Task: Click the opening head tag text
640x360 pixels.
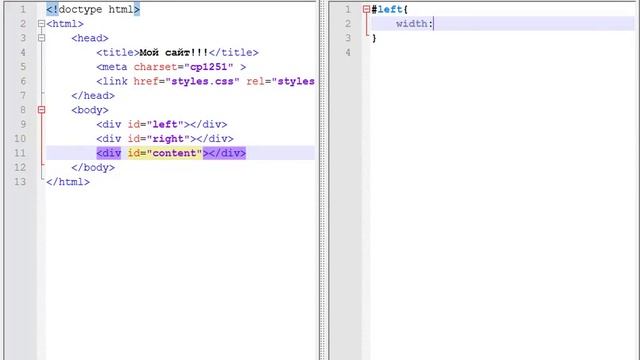Action: 90,38
